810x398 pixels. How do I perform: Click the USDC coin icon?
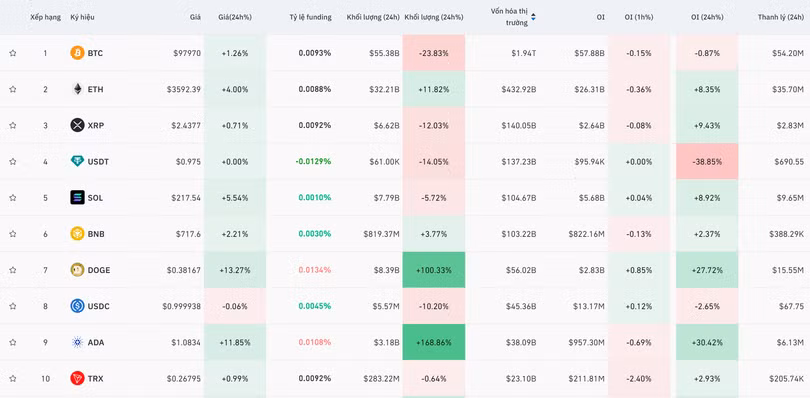[x=77, y=306]
